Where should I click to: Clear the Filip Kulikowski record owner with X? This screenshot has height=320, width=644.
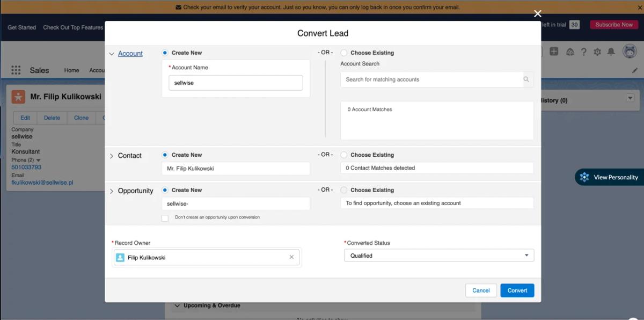point(291,257)
